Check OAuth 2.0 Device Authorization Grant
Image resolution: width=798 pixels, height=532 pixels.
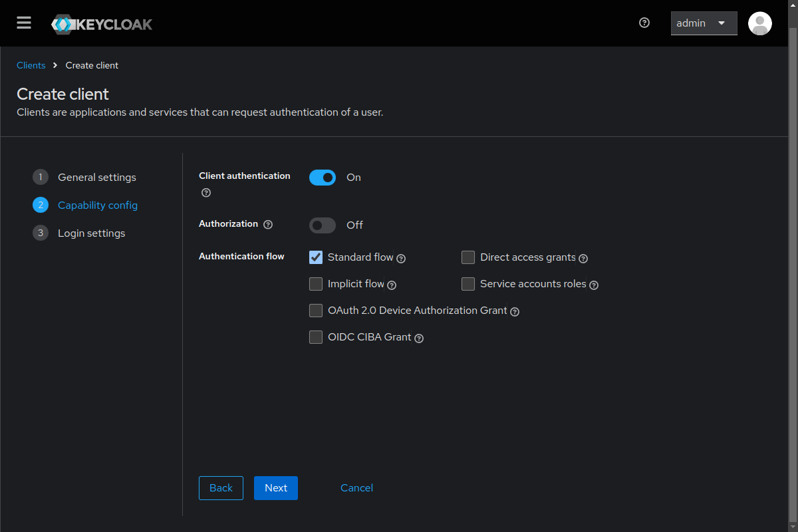[316, 311]
